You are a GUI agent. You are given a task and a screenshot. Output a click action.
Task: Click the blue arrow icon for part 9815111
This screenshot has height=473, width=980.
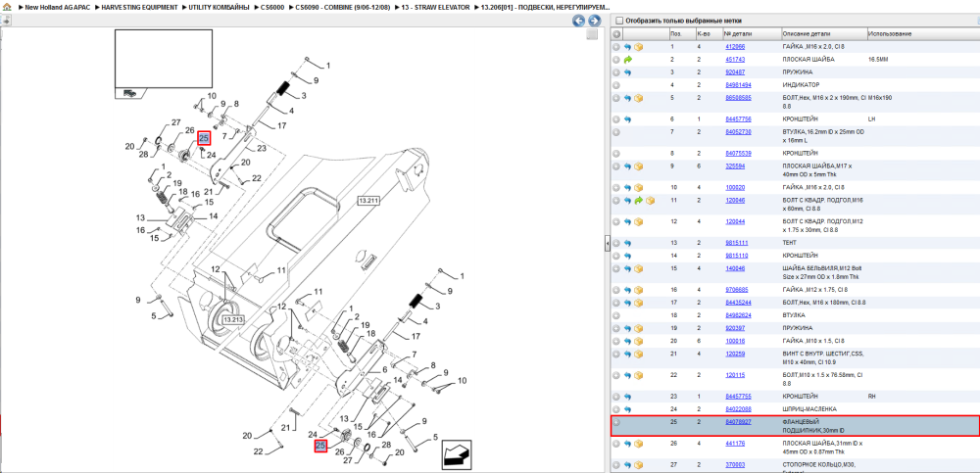[627, 243]
